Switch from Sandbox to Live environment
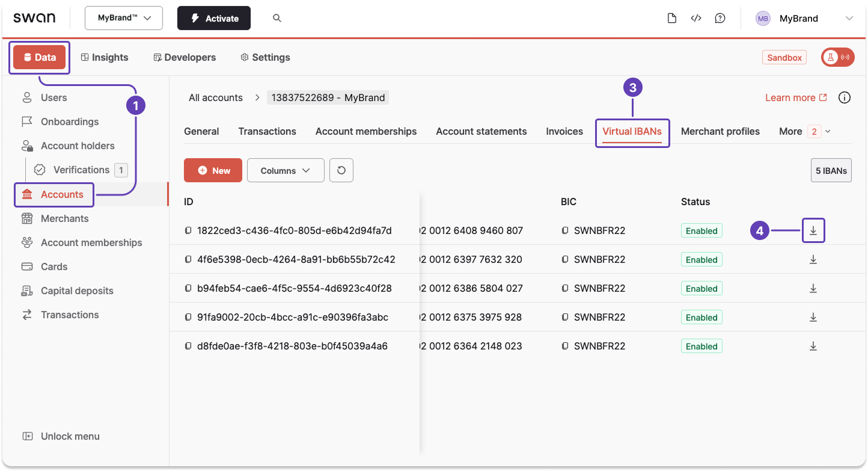 (x=837, y=57)
